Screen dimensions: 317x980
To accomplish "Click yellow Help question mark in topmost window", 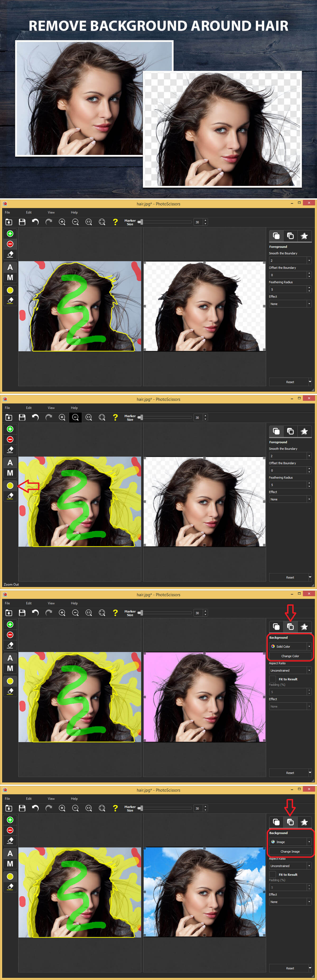I will click(x=115, y=222).
